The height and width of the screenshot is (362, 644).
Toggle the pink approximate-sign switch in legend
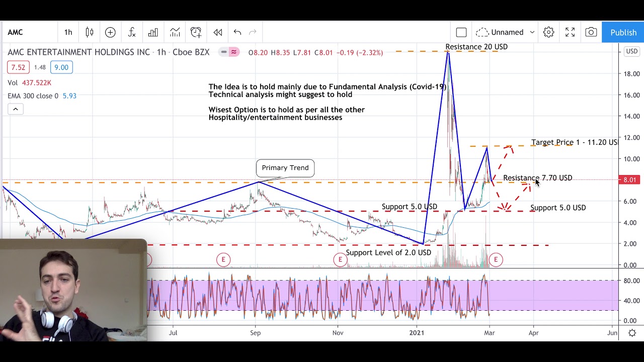click(x=234, y=52)
